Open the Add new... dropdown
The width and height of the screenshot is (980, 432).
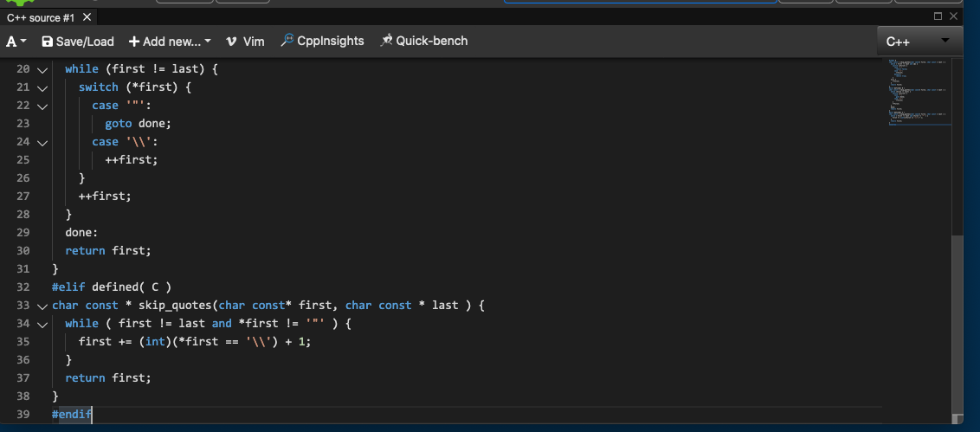tap(170, 42)
